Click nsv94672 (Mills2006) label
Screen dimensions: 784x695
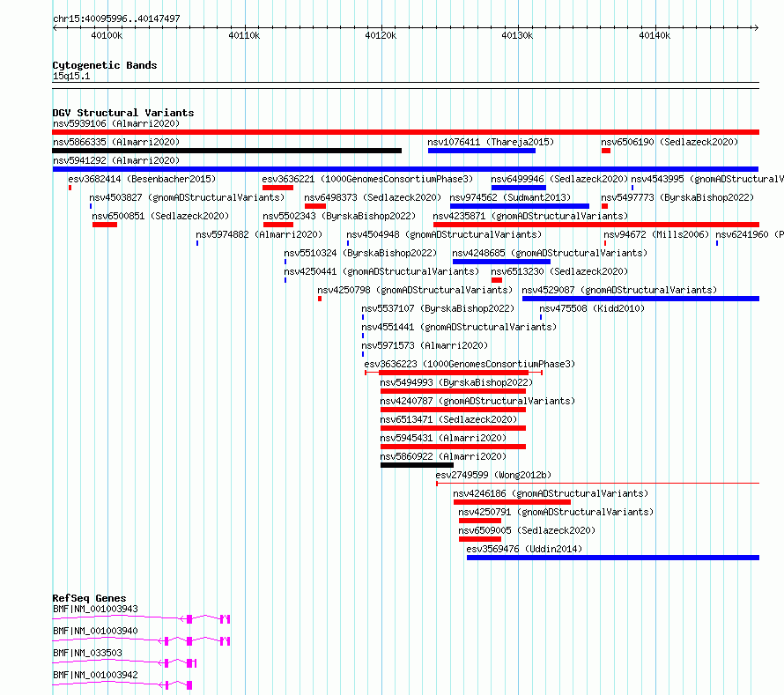(x=656, y=234)
